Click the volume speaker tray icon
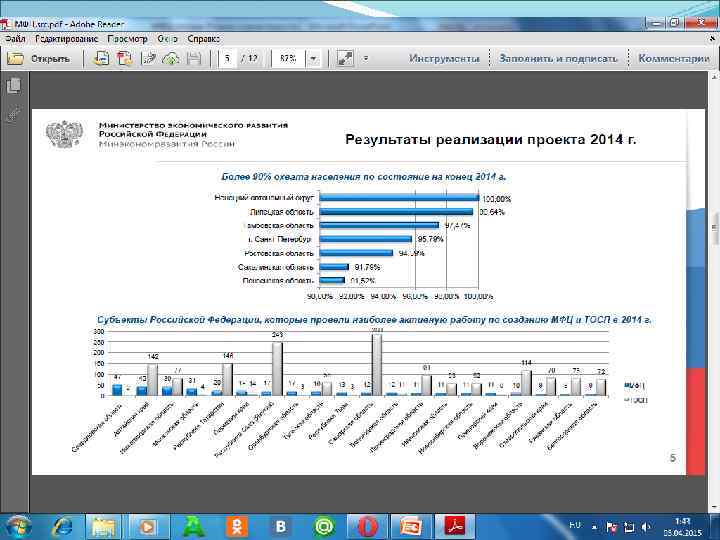 click(x=647, y=527)
